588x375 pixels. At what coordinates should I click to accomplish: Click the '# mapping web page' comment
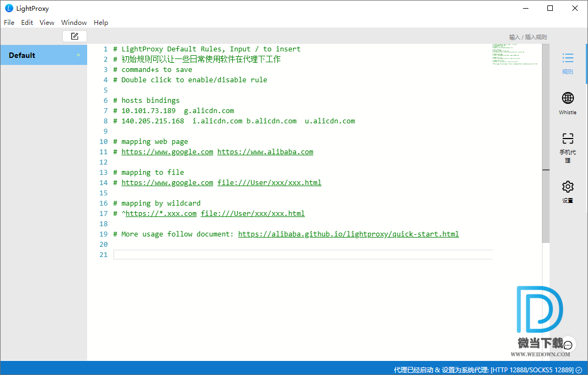151,142
